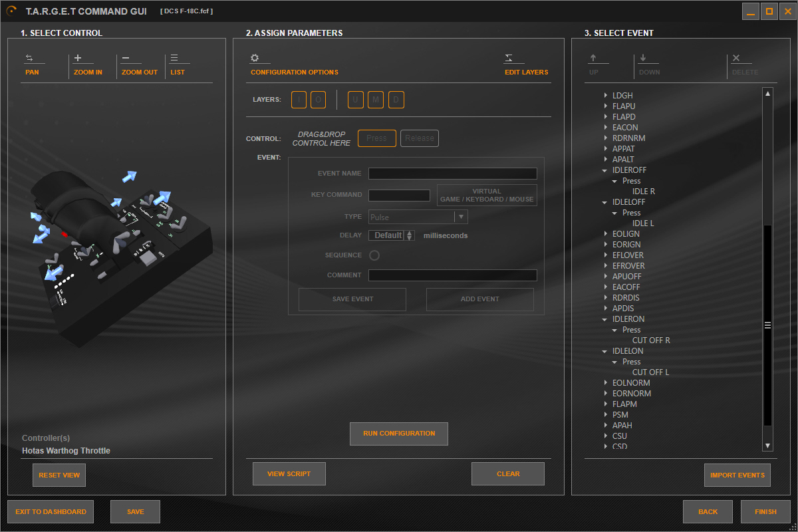
Task: Open View Script
Action: pyautogui.click(x=289, y=474)
